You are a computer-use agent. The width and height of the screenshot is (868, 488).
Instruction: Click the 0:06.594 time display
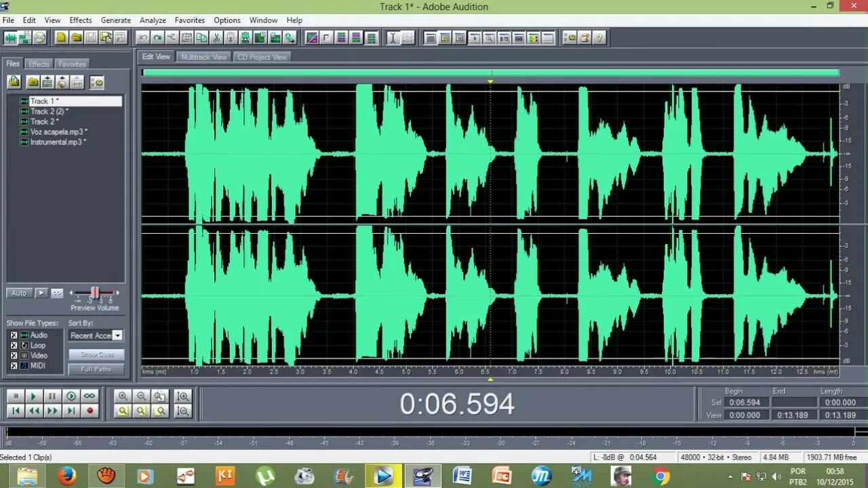457,404
